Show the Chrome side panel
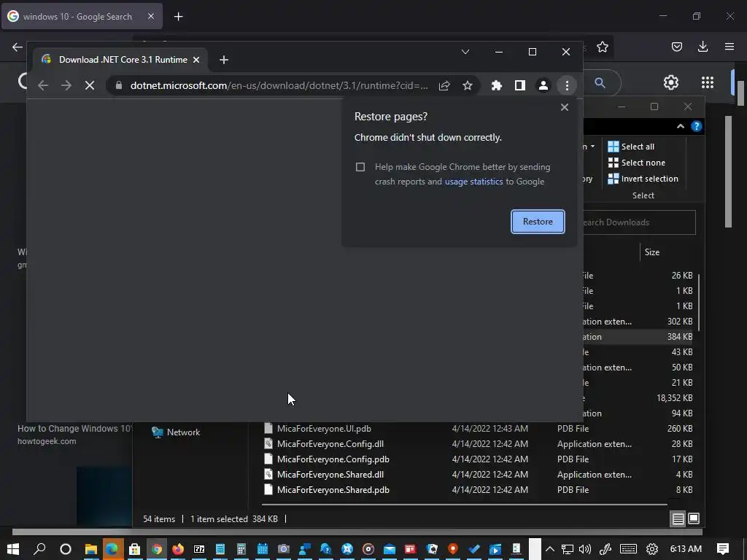 pyautogui.click(x=519, y=86)
